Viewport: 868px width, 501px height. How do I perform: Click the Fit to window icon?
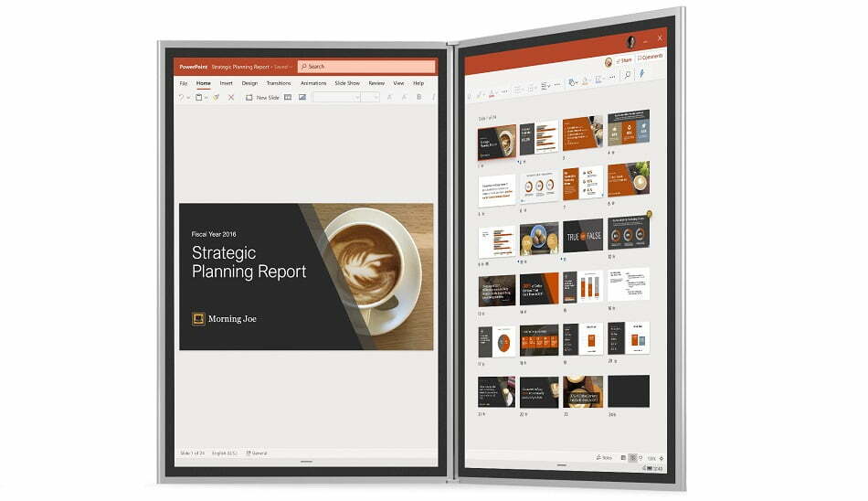pyautogui.click(x=662, y=458)
